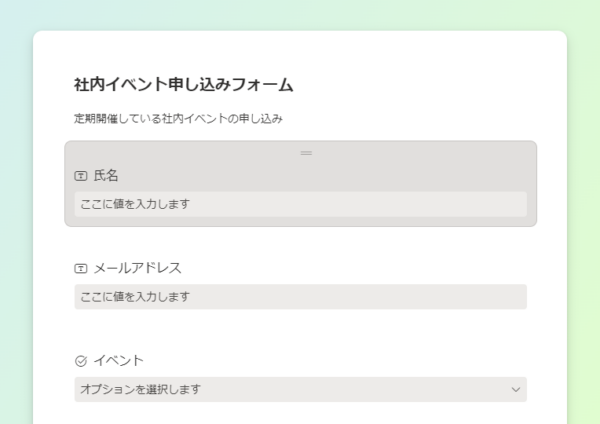The image size is (600, 424).
Task: Click the text-type icon beside 氏名
Action: click(x=81, y=176)
